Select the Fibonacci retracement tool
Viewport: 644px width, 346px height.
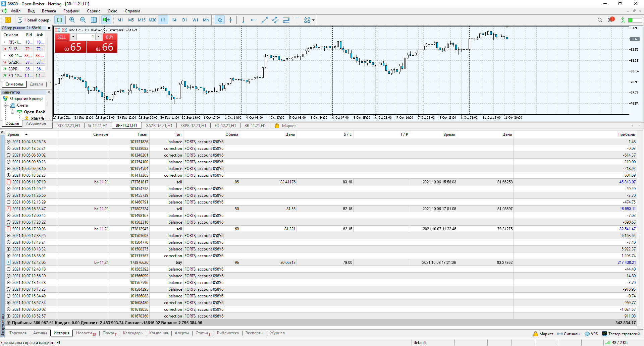286,20
